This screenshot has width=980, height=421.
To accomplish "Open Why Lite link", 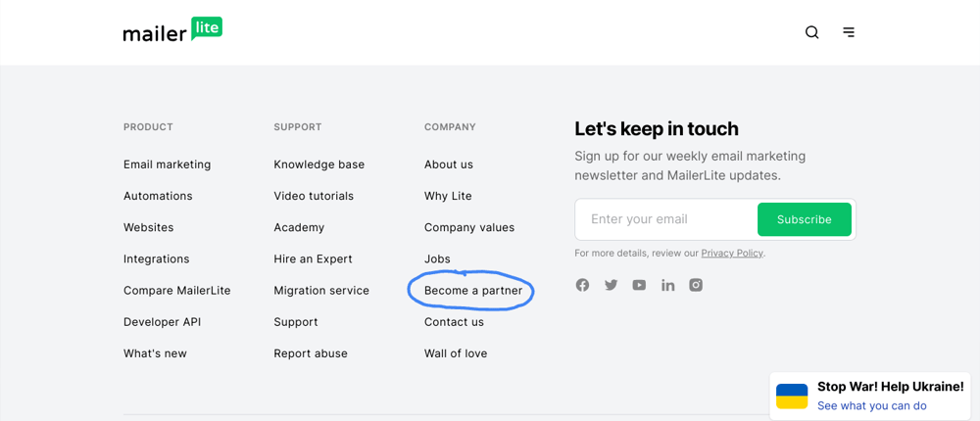I will coord(448,196).
